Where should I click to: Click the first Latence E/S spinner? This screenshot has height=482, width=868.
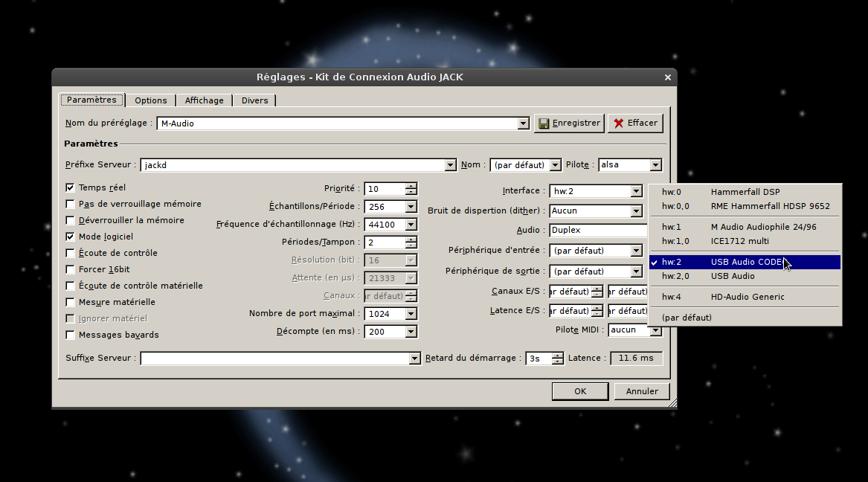click(597, 311)
